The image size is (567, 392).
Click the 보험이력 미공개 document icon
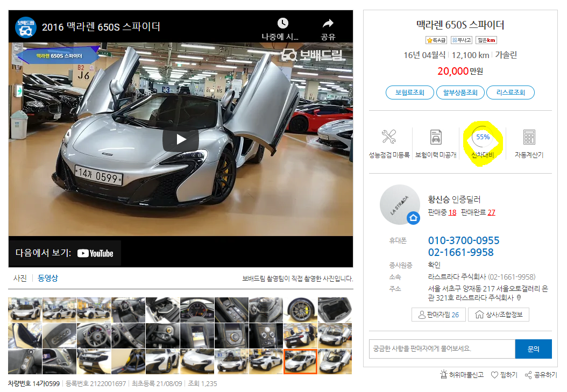point(436,137)
